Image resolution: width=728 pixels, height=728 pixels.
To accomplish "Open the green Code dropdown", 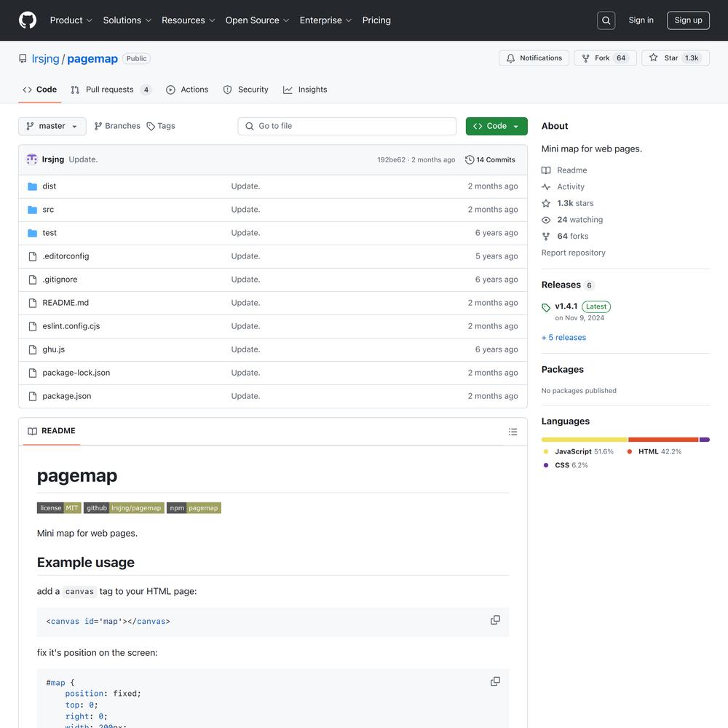I will click(496, 126).
